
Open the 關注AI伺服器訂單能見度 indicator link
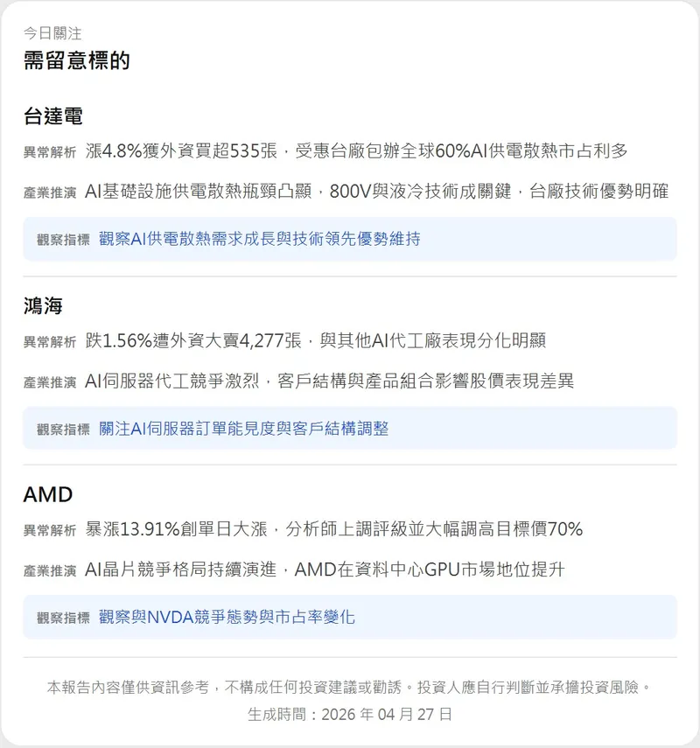pos(243,429)
